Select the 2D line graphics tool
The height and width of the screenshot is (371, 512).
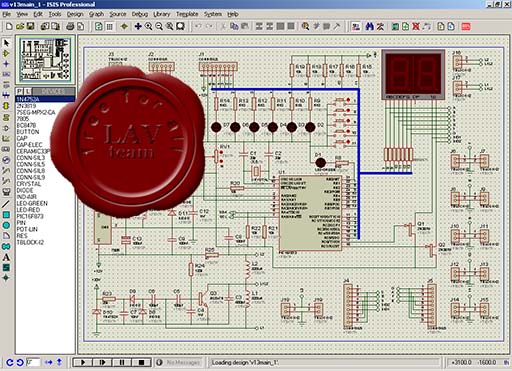[x=6, y=204]
